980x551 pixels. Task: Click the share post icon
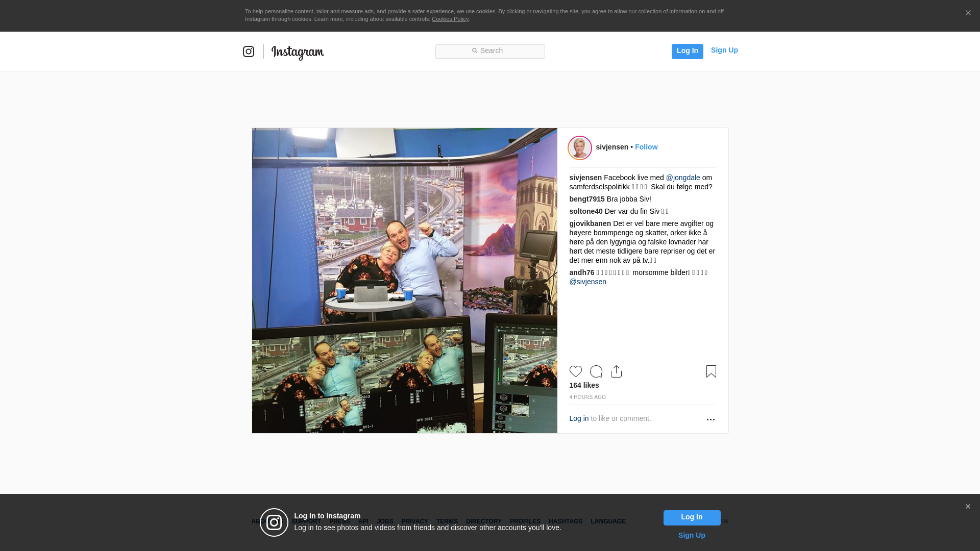click(616, 371)
